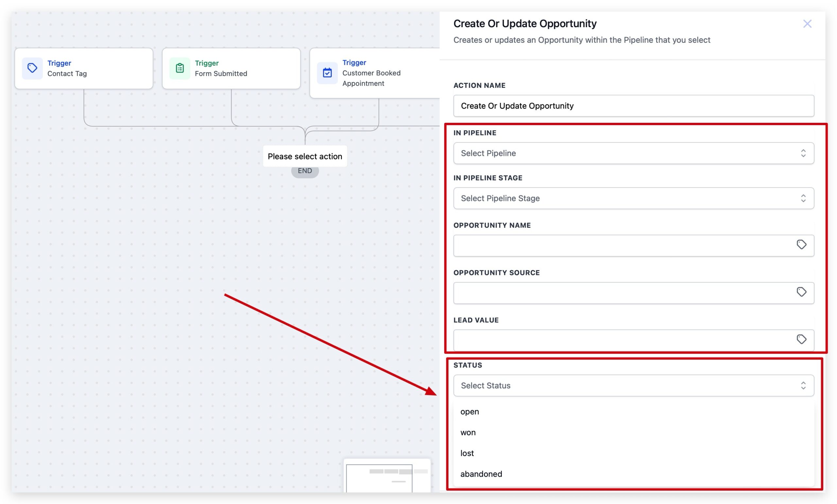Choose "abandoned" from the status list

point(481,474)
